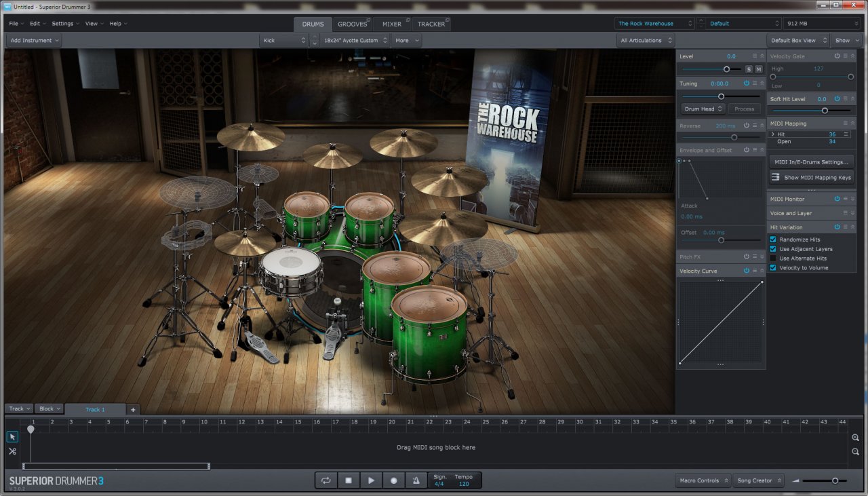Image resolution: width=868 pixels, height=496 pixels.
Task: Click the snare drum in kit view
Action: coord(291,270)
